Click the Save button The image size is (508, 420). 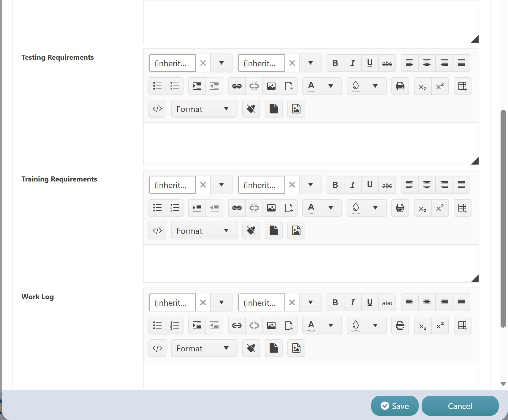395,406
